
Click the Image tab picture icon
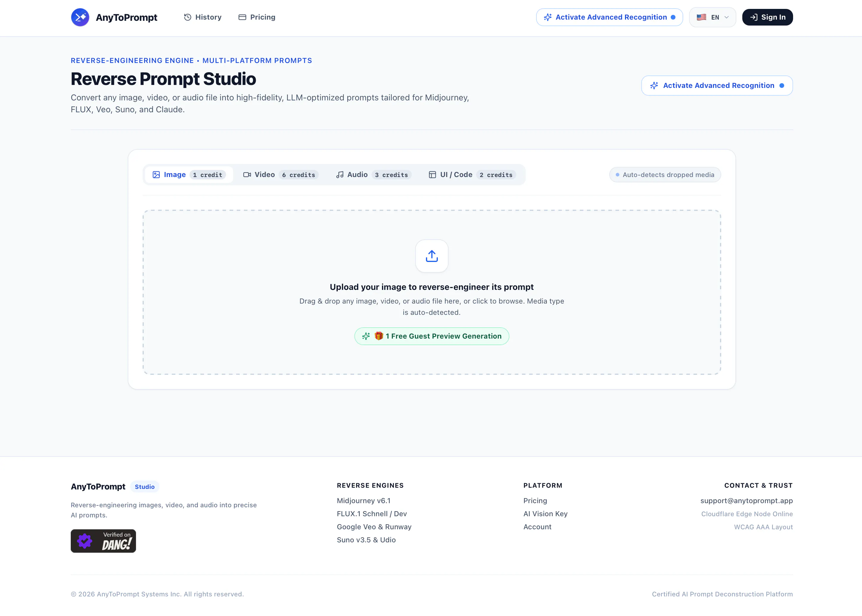pos(156,174)
